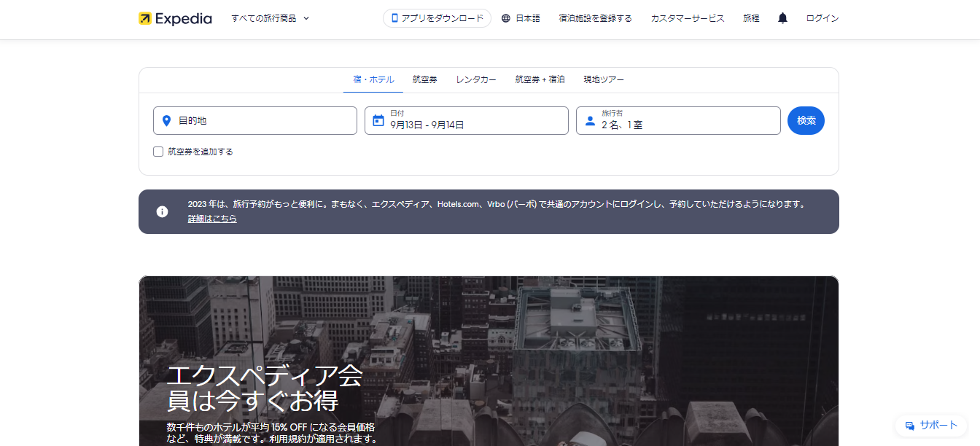Open the 9月13日 - 9月14日 date picker
980x446 pixels.
[466, 120]
